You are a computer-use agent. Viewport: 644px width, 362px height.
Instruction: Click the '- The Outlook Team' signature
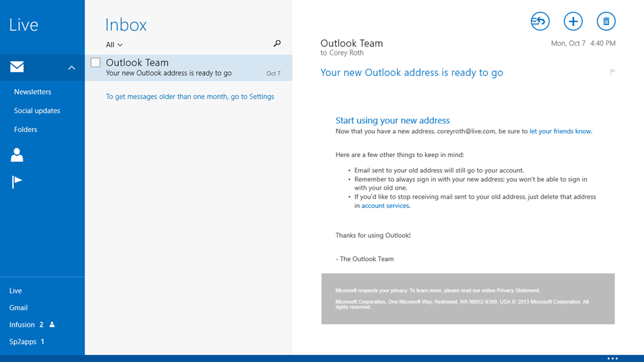(x=365, y=259)
